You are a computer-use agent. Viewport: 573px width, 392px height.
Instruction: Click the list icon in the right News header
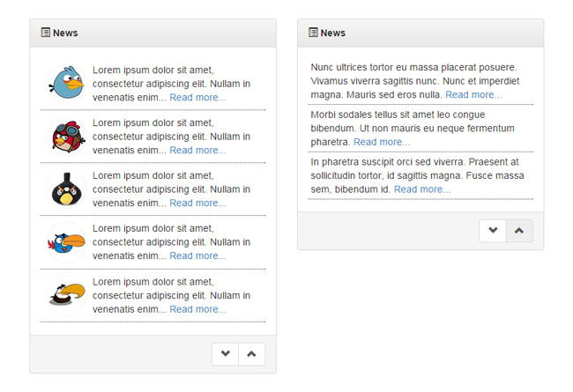313,33
